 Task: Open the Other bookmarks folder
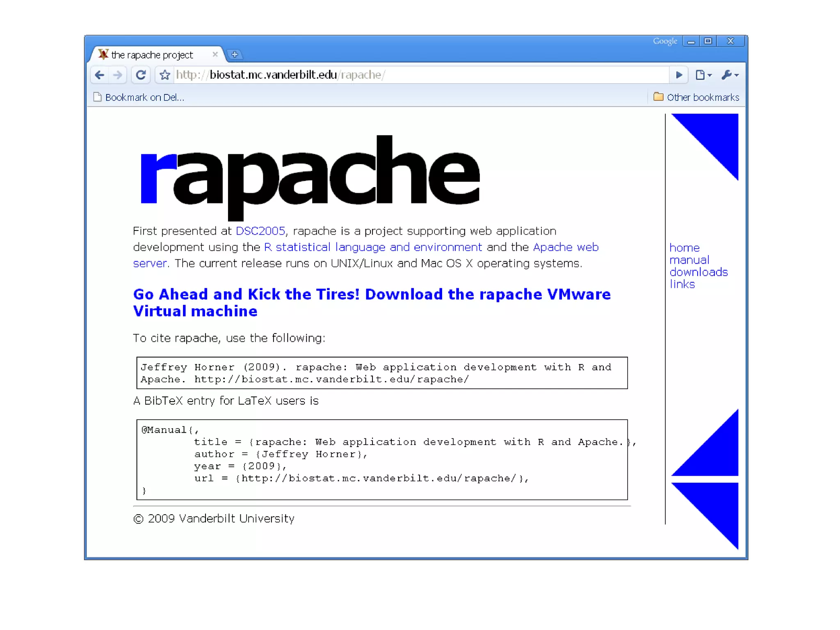pos(696,97)
